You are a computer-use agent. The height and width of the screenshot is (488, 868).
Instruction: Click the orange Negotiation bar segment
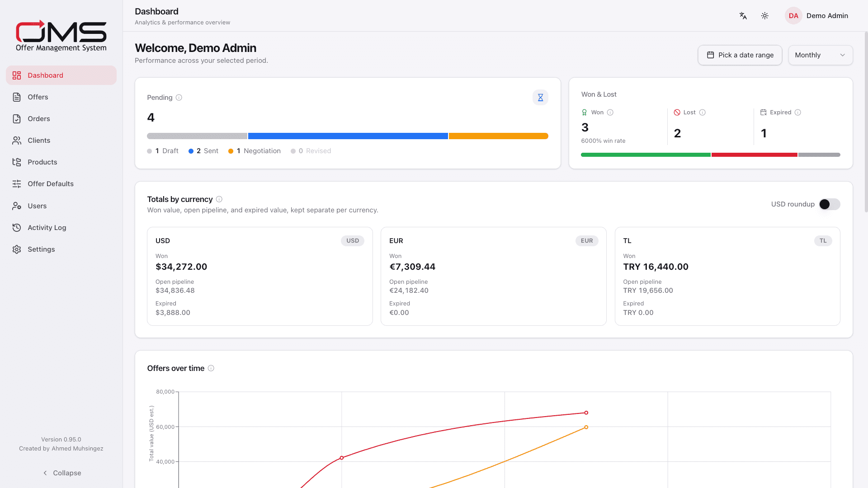[499, 136]
